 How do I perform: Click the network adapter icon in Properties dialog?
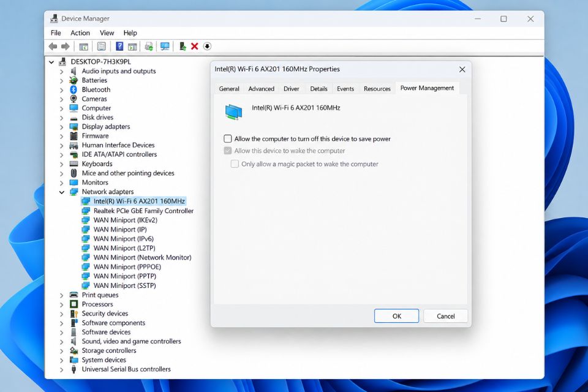233,112
